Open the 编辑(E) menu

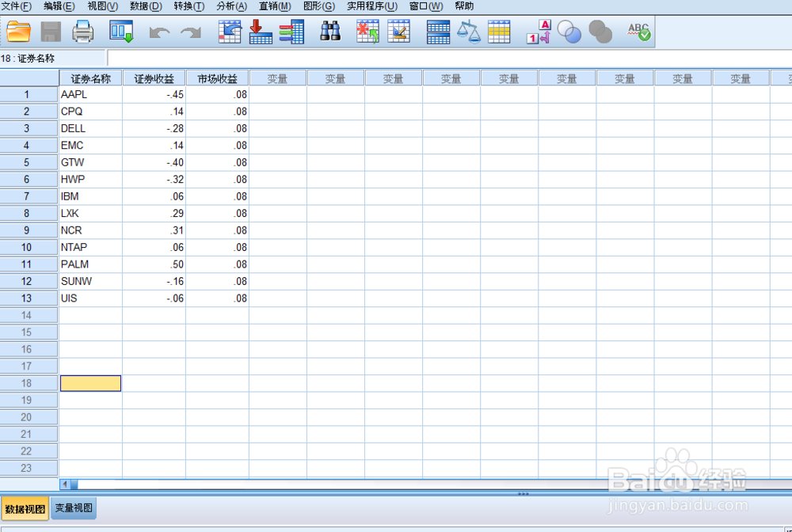[59, 6]
